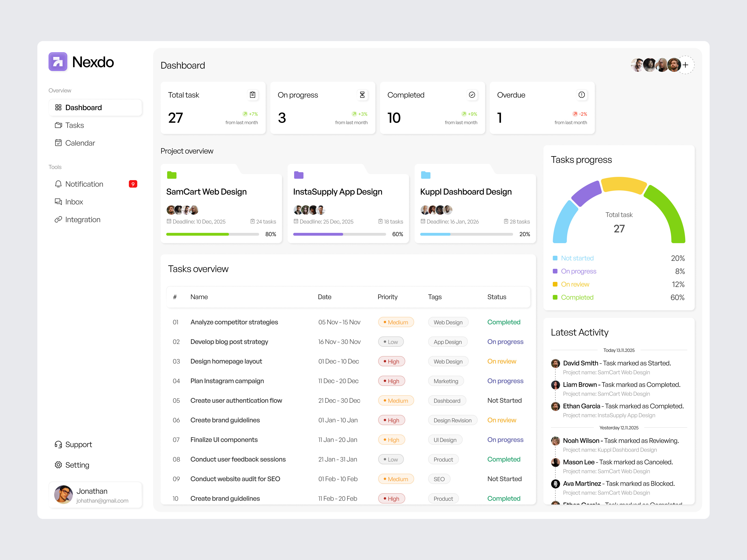747x560 pixels.
Task: Open the Tasks folder icon in sidebar
Action: [59, 125]
